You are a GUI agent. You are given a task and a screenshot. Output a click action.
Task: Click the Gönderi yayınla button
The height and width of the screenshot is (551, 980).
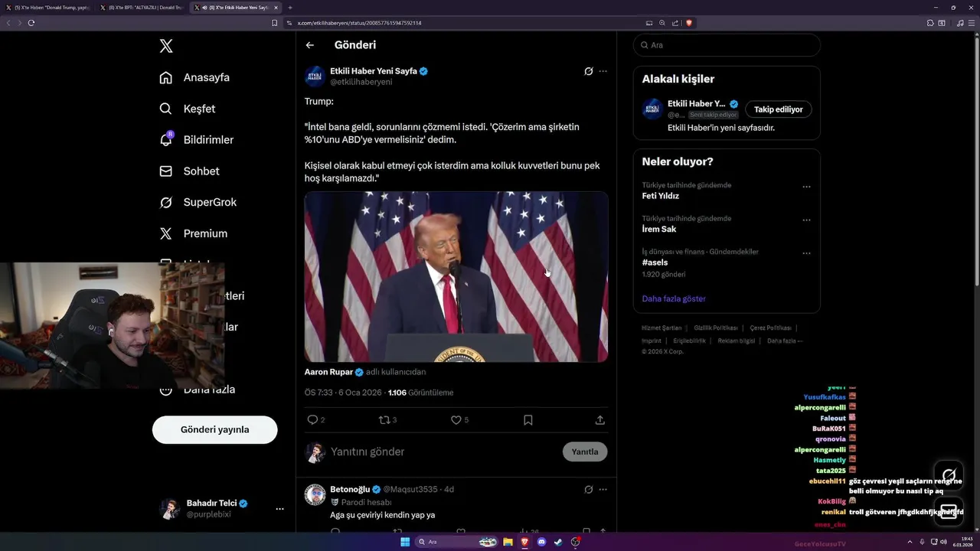click(214, 429)
